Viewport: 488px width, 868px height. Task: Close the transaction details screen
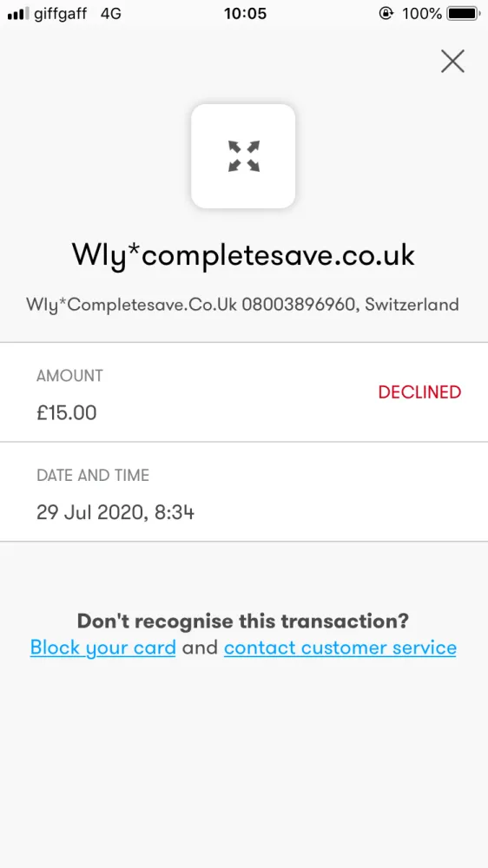click(x=452, y=61)
